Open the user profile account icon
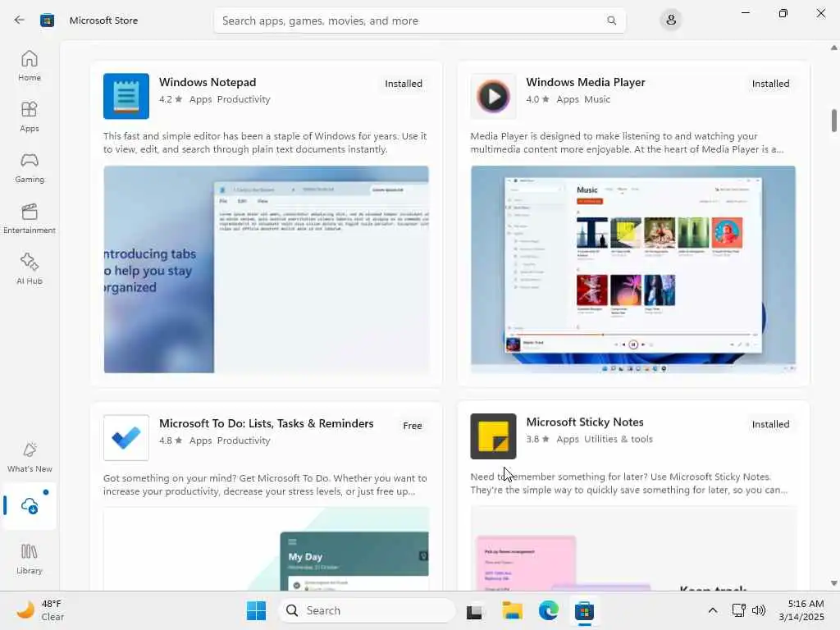This screenshot has height=630, width=840. [x=671, y=21]
